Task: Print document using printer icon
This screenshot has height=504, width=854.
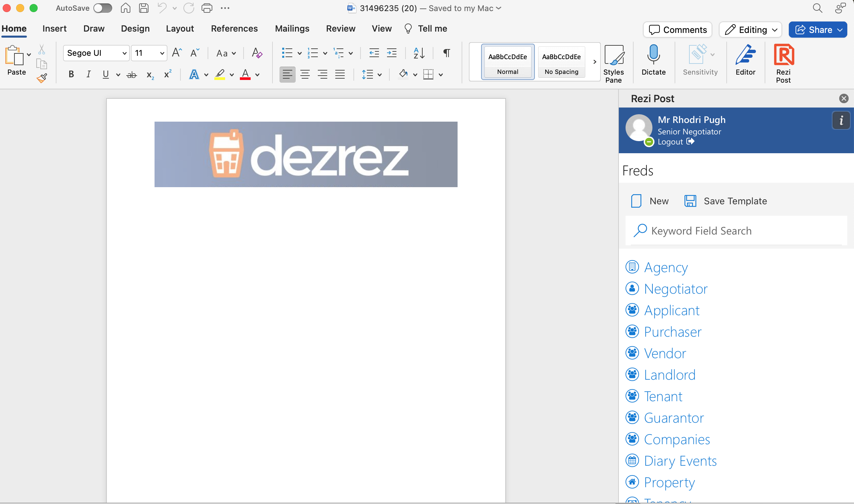Action: pyautogui.click(x=207, y=8)
